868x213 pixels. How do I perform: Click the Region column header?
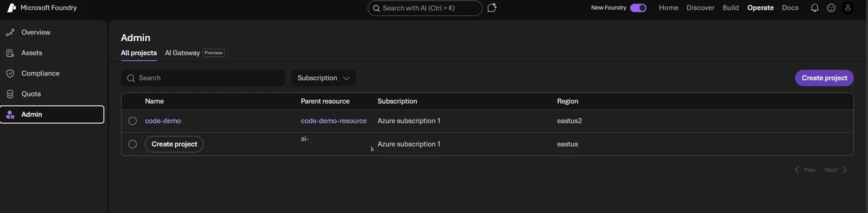568,101
